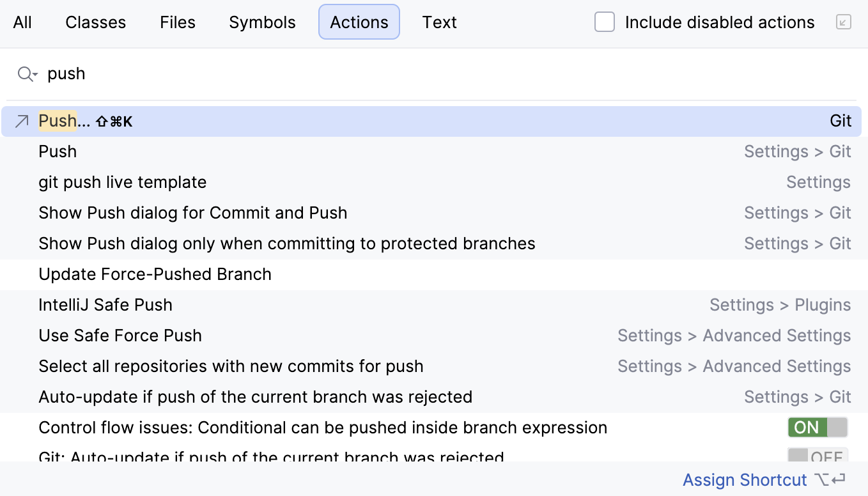Click the All search tab
Viewport: 868px width, 496px height.
coord(22,22)
